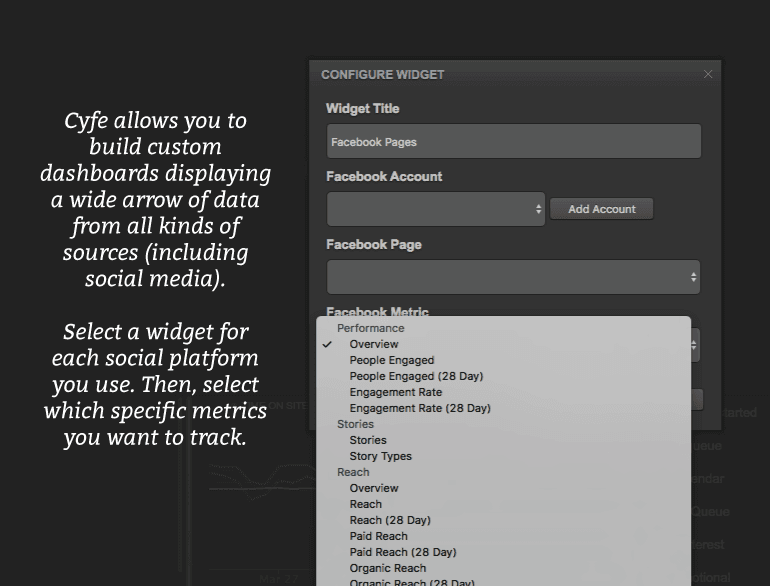Click the Widget Title input field
This screenshot has height=586, width=770.
point(514,141)
